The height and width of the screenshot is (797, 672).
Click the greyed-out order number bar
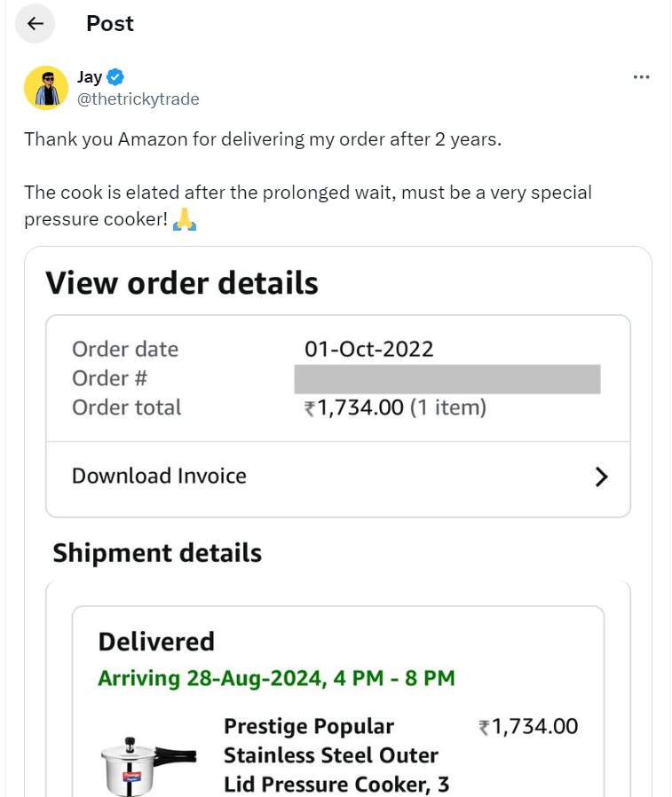(x=447, y=379)
